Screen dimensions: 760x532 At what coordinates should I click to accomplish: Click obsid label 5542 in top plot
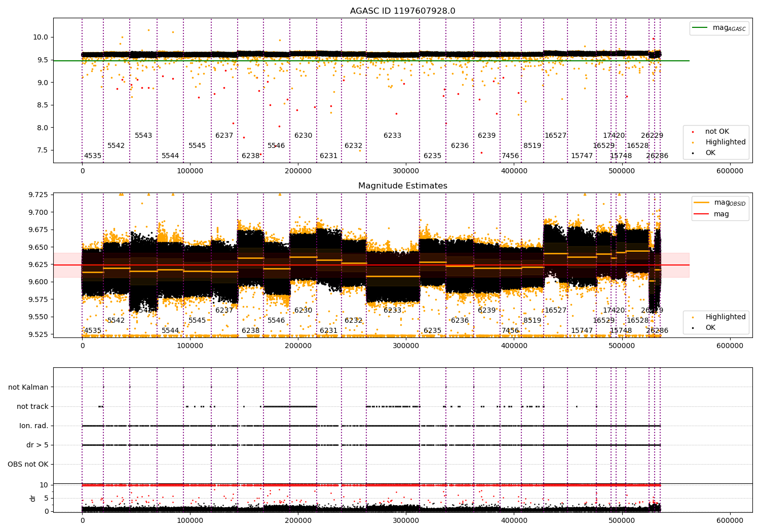116,146
